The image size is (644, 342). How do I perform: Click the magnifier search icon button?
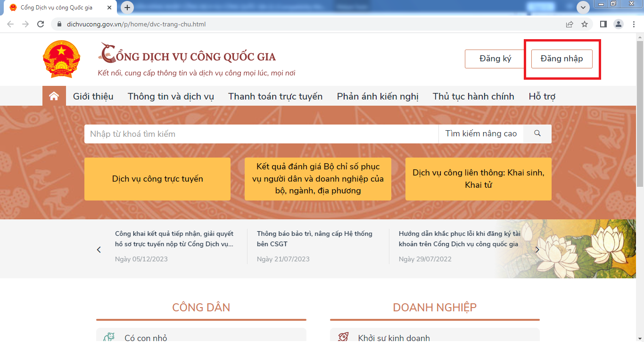click(537, 133)
